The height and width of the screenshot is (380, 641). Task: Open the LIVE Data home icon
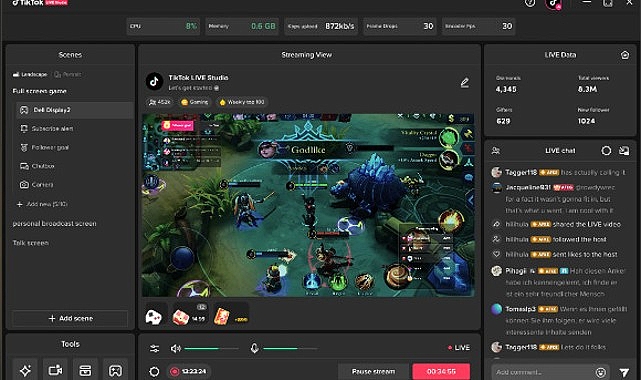(x=625, y=55)
